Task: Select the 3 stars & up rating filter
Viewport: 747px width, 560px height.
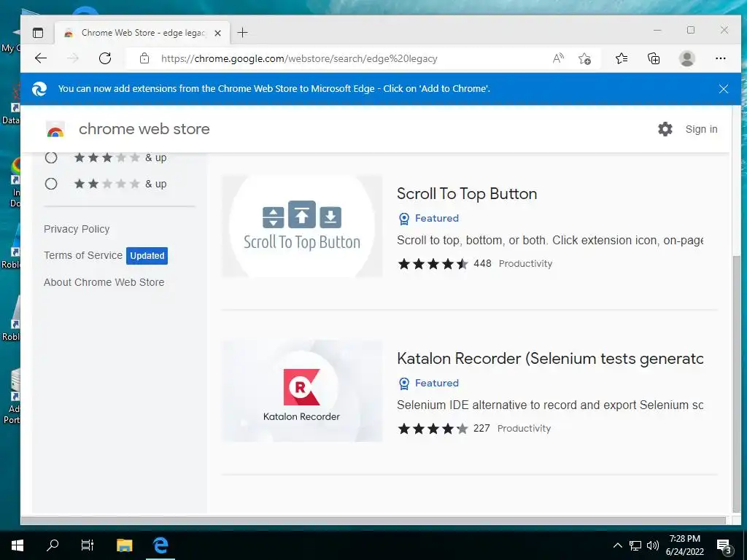Action: point(51,157)
